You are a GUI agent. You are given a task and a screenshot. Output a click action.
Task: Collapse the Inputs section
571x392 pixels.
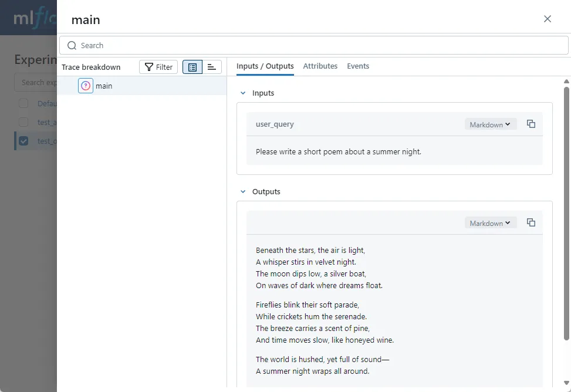point(242,93)
